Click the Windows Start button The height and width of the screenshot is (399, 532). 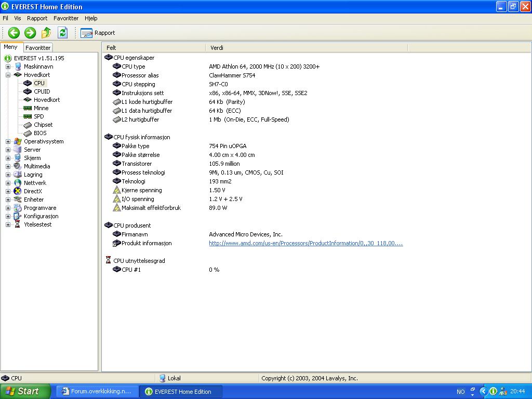tap(25, 392)
